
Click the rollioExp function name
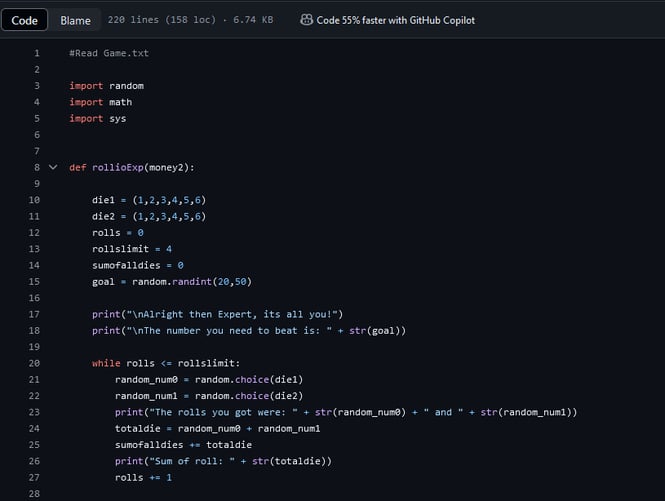tap(118, 167)
